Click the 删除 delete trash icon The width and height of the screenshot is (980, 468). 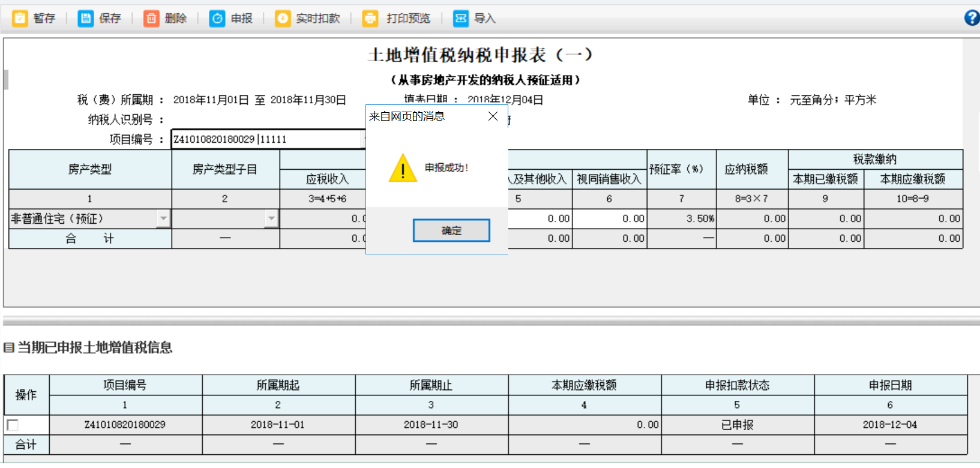coord(151,19)
